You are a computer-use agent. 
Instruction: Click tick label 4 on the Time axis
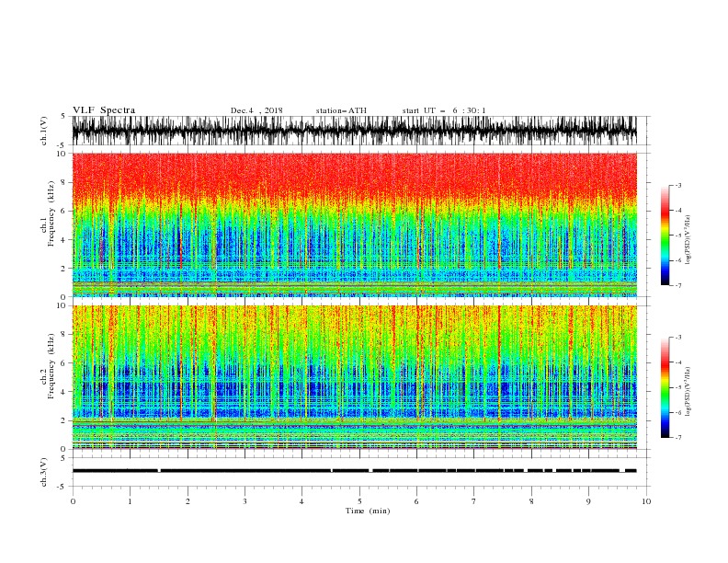coord(301,501)
